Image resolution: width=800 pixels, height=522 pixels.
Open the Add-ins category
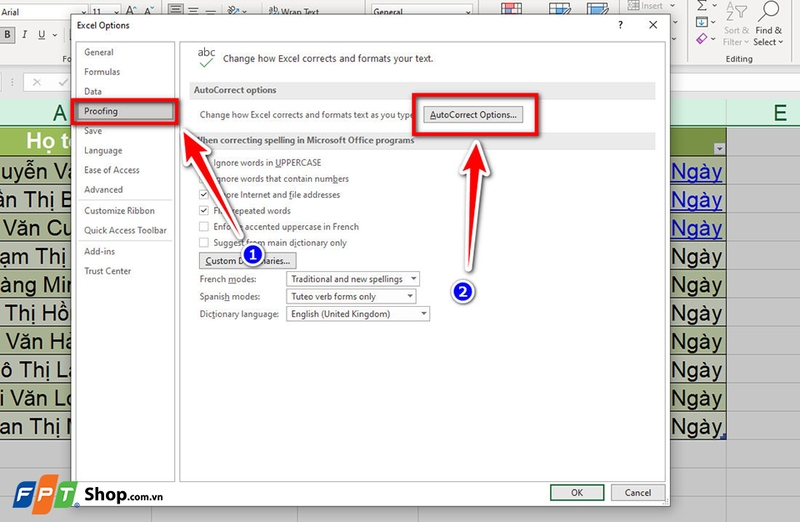click(125, 252)
